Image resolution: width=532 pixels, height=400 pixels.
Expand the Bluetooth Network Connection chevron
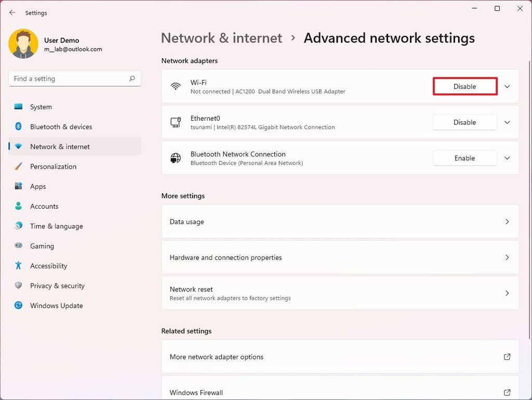tap(507, 158)
